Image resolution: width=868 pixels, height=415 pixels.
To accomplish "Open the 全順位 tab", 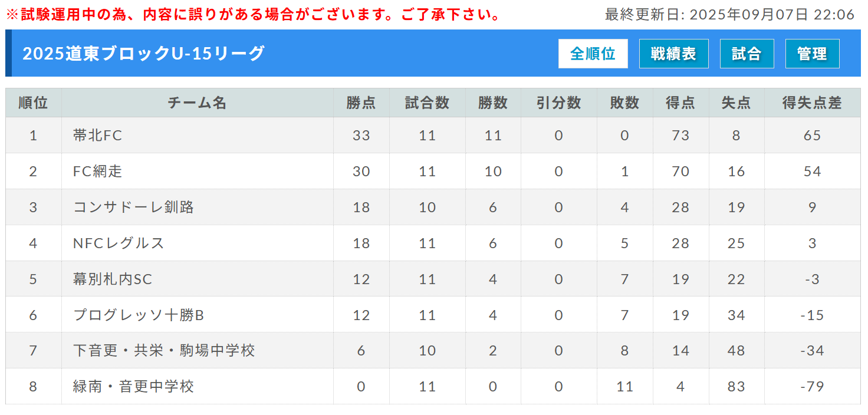I will pos(593,54).
